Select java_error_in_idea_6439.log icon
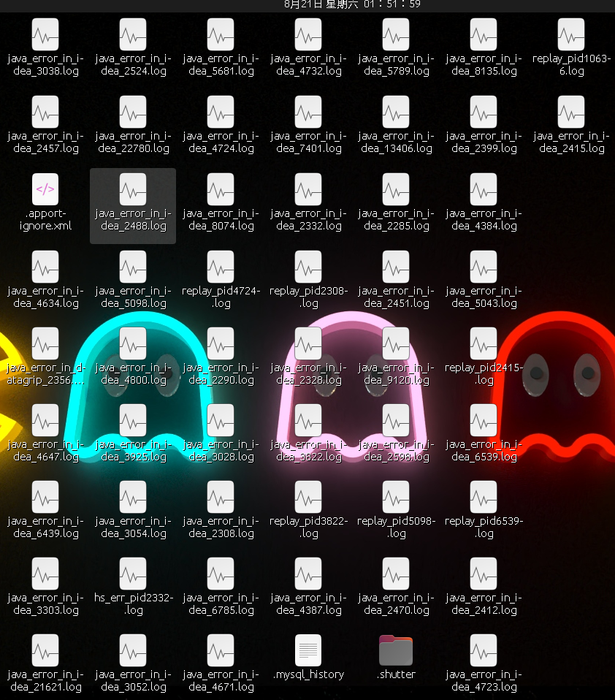The image size is (615, 700). coord(45,497)
